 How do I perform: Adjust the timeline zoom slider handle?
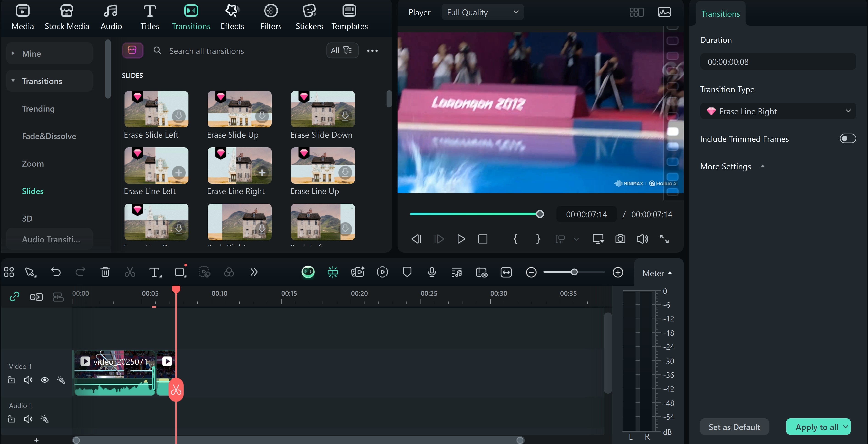(x=574, y=272)
